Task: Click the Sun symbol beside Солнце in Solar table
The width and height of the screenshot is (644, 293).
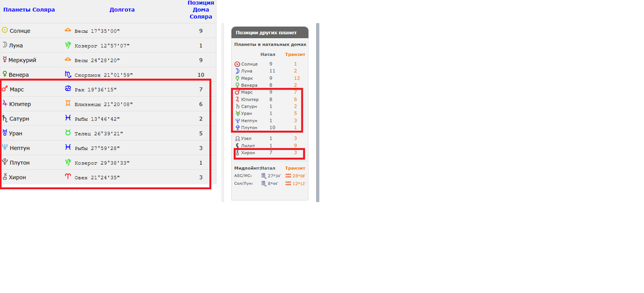Action: point(5,30)
